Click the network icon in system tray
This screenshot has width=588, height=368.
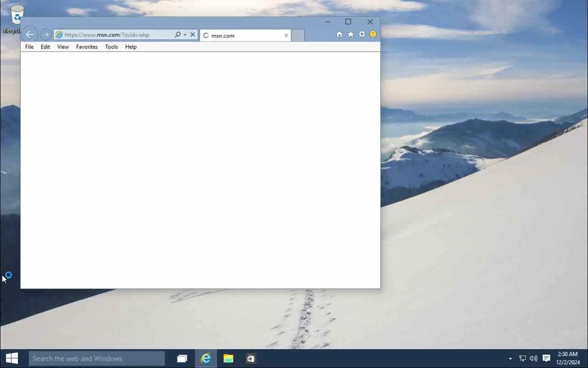[522, 358]
